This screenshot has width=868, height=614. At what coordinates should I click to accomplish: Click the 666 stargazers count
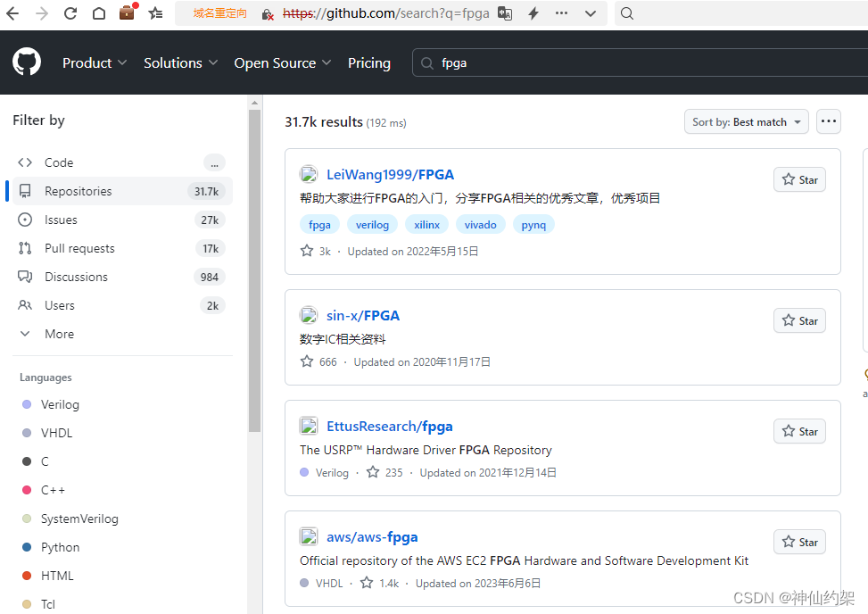(x=318, y=362)
